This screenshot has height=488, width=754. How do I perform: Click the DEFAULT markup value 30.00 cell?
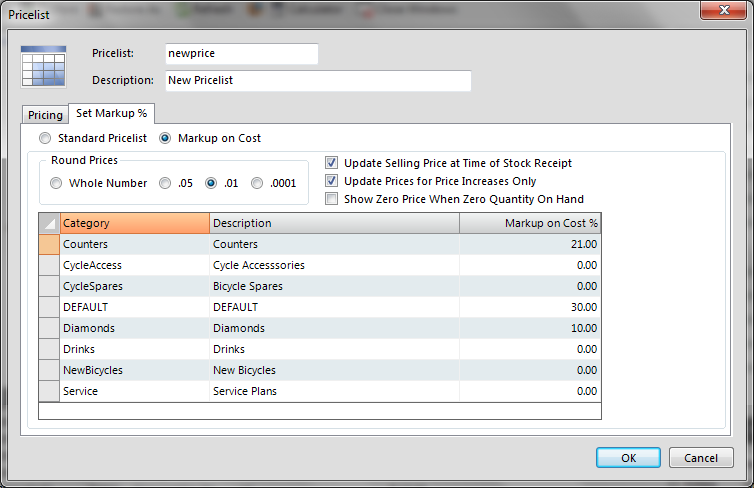(530, 307)
